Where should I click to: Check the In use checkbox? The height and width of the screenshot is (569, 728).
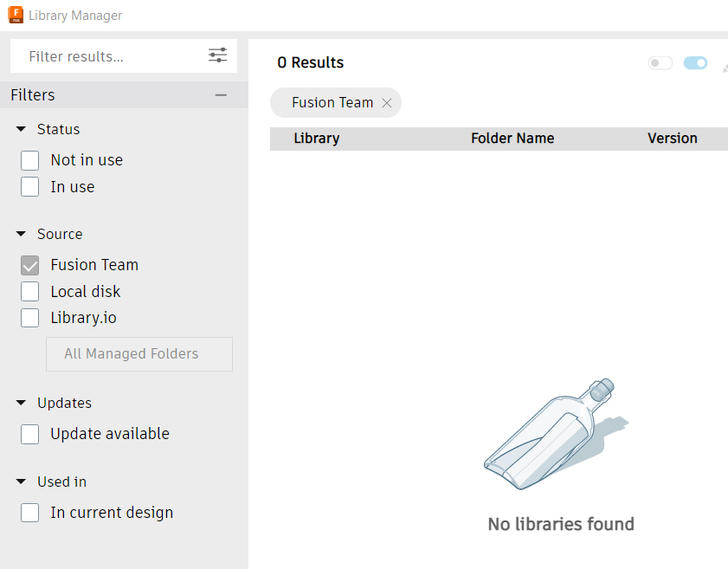pos(29,187)
